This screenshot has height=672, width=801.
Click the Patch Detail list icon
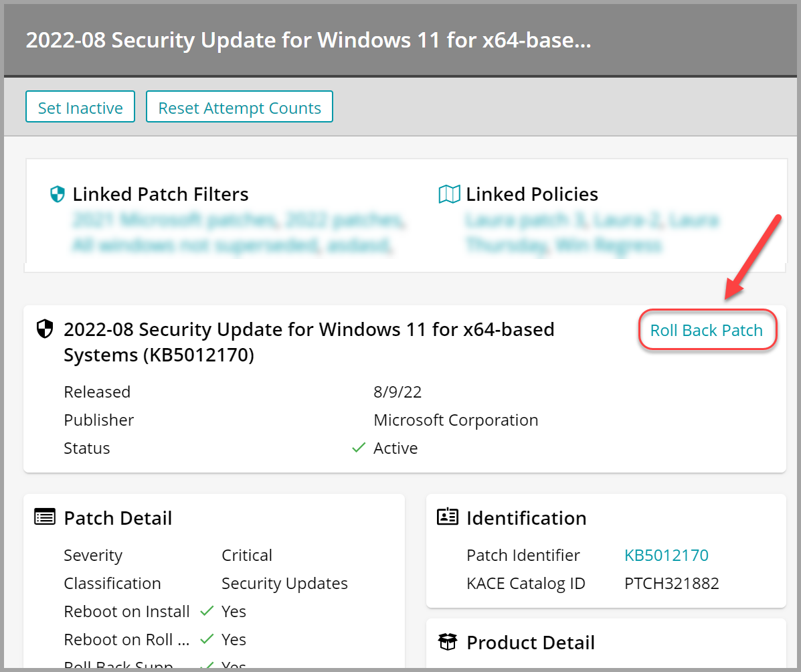coord(44,518)
